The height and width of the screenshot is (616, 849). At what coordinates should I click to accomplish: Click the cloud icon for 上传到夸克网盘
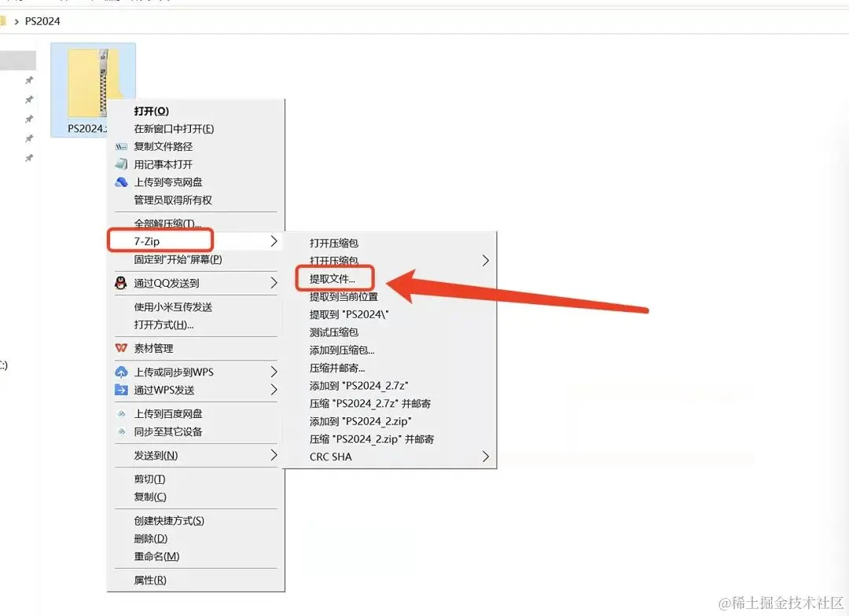[119, 181]
